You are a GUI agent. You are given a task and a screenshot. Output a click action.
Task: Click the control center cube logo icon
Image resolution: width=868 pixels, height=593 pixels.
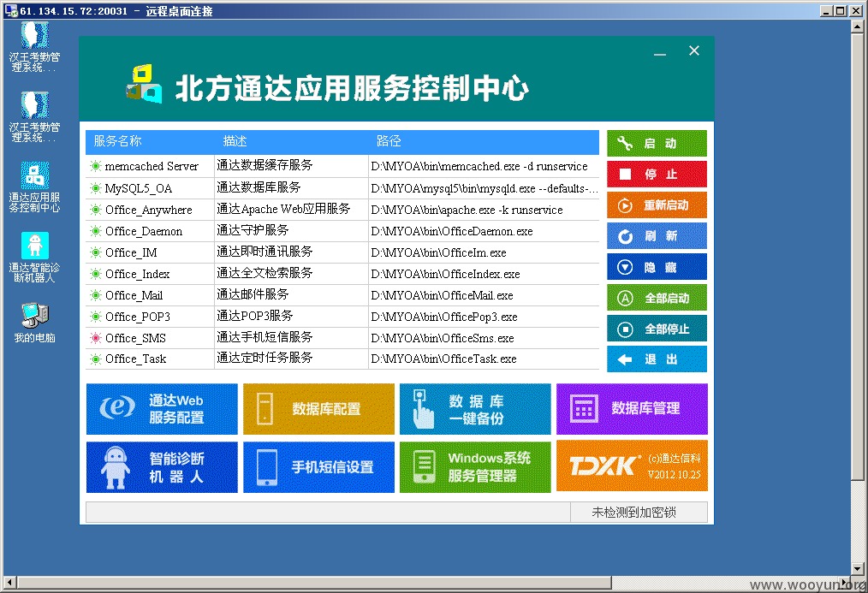(144, 85)
